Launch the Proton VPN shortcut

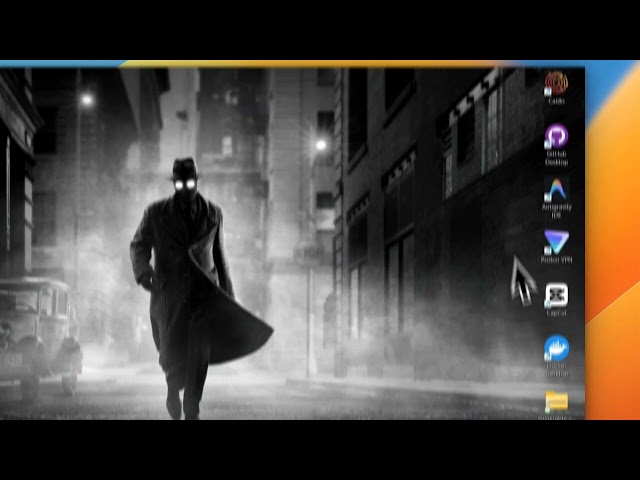[556, 242]
